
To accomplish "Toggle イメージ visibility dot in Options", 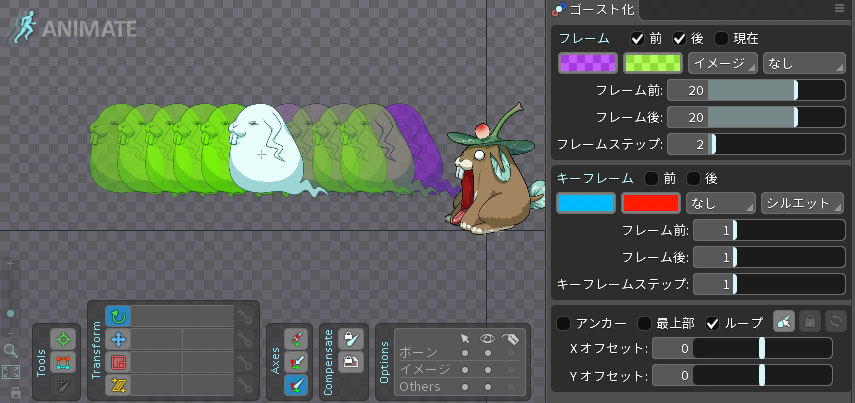I will 488,370.
